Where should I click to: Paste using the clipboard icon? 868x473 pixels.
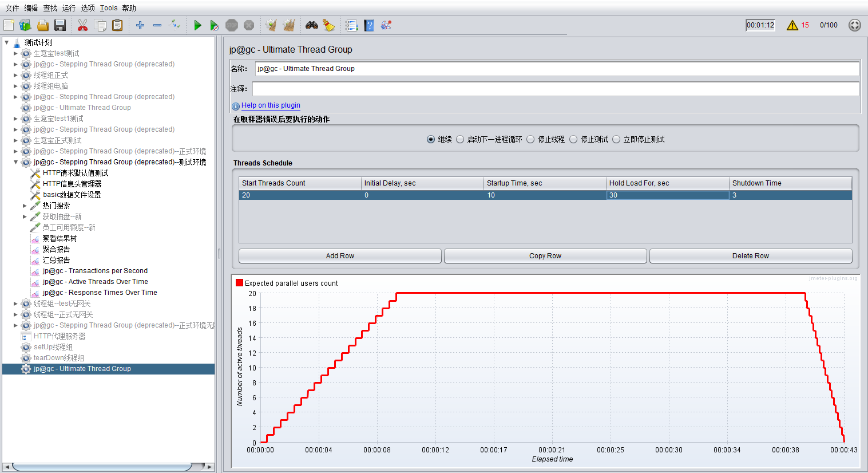(117, 25)
